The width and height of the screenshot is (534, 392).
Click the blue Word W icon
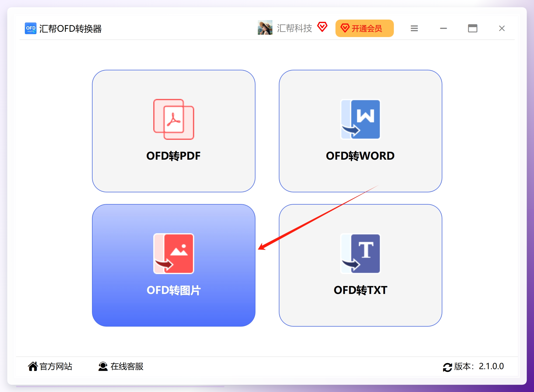361,119
